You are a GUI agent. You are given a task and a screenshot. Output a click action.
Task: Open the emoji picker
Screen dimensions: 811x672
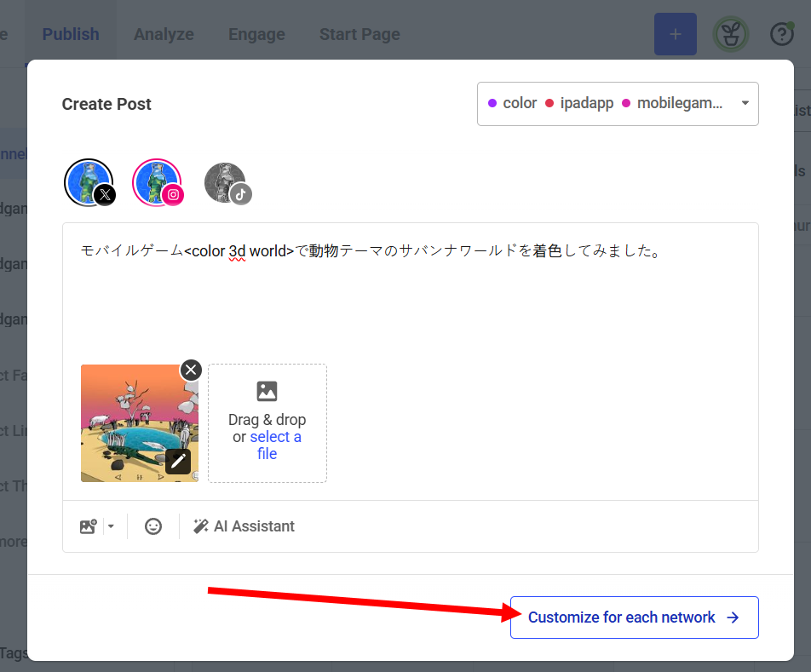(x=153, y=526)
